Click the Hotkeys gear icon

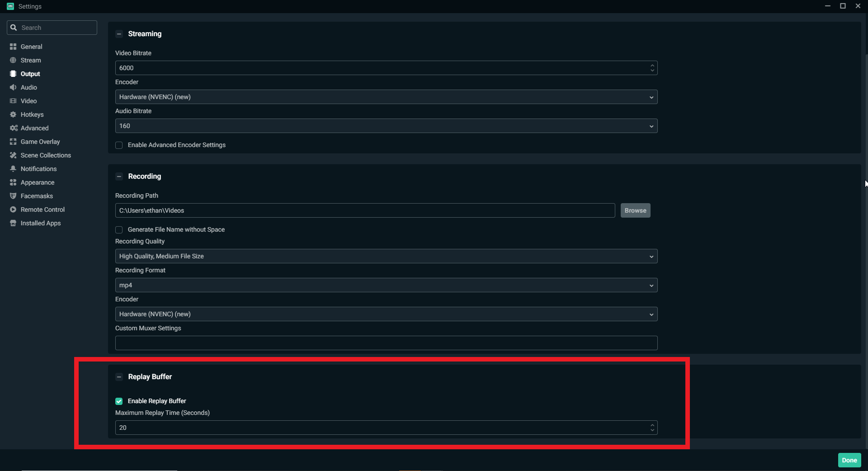(x=13, y=114)
